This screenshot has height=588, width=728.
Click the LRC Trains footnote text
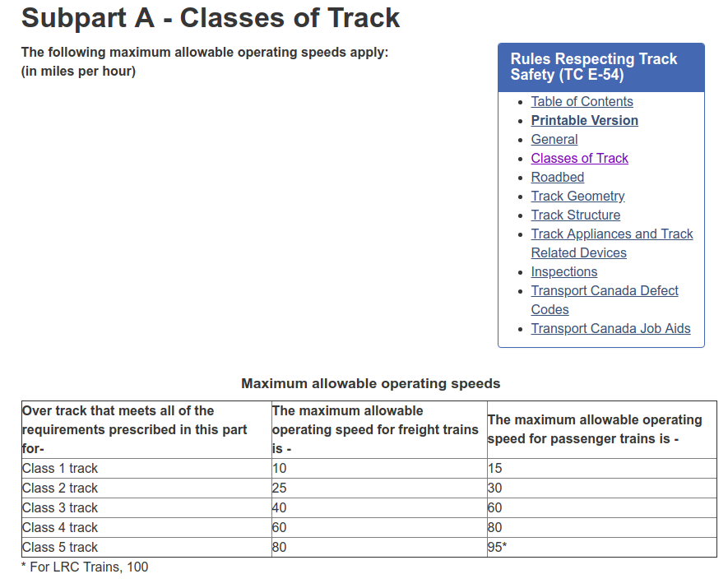85,567
